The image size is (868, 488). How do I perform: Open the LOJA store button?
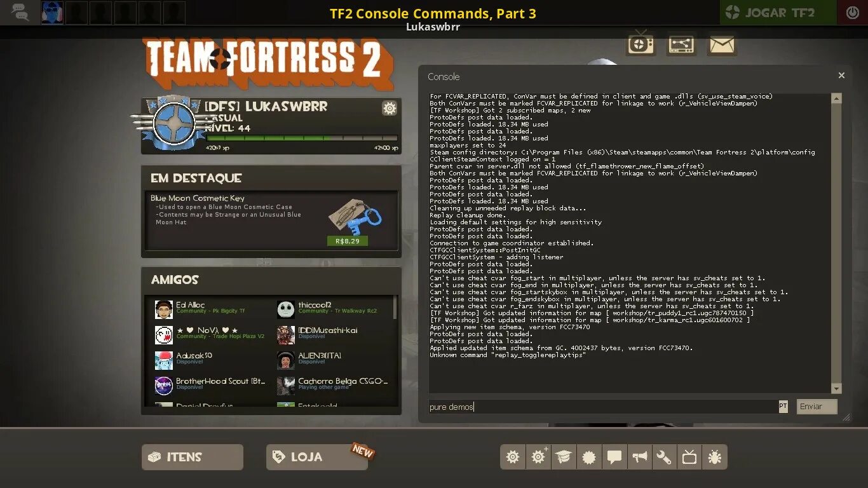(317, 457)
